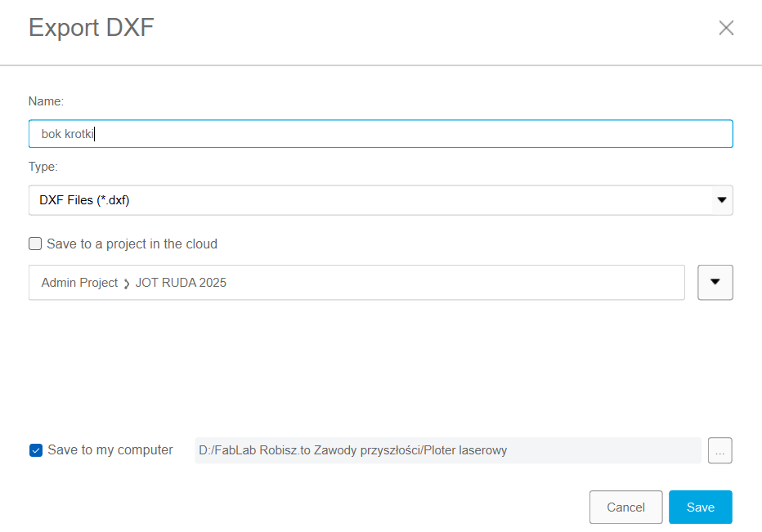Click the 'Save to a project in the cloud' label
Viewport: 762px width, 532px height.
coord(132,244)
